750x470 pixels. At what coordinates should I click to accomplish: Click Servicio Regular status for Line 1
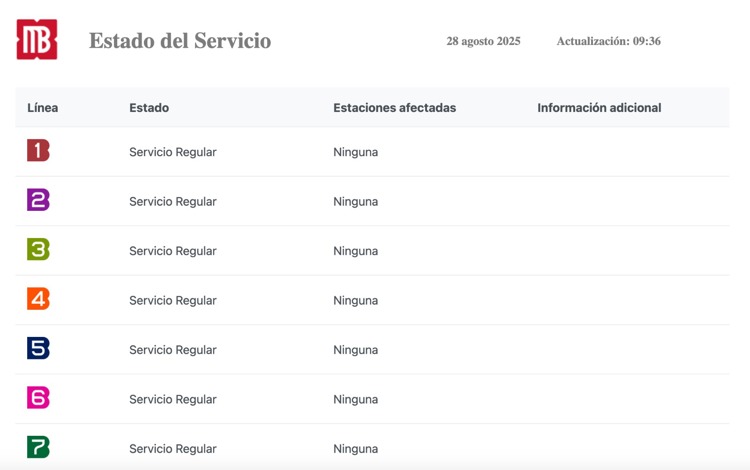173,152
